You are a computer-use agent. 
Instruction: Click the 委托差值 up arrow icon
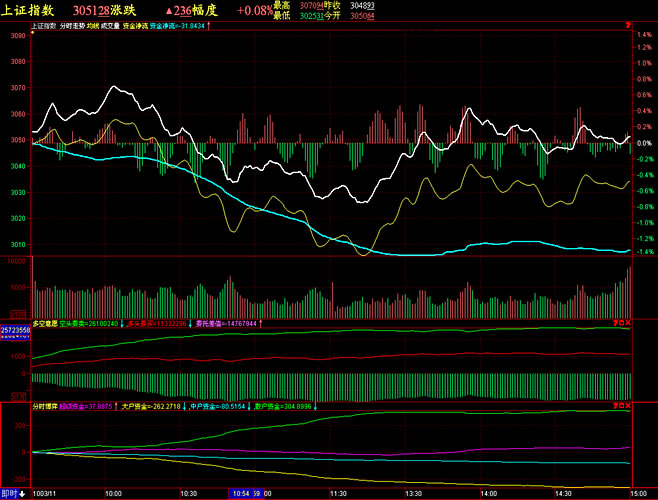262,323
